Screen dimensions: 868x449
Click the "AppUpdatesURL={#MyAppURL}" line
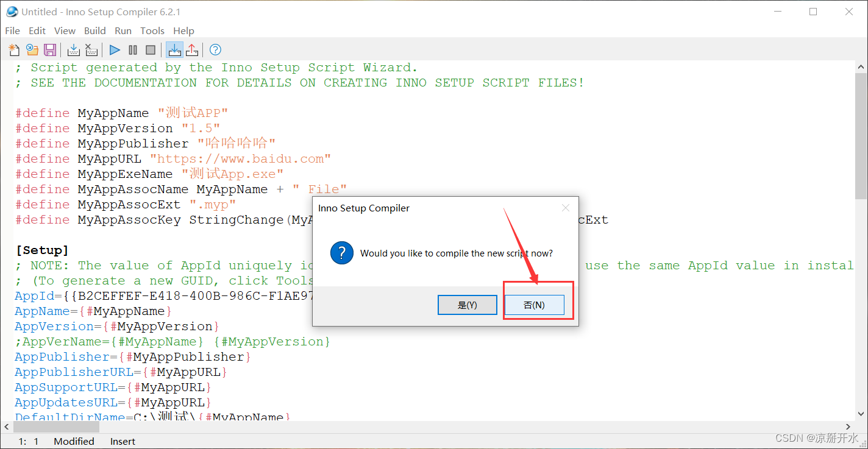click(113, 403)
